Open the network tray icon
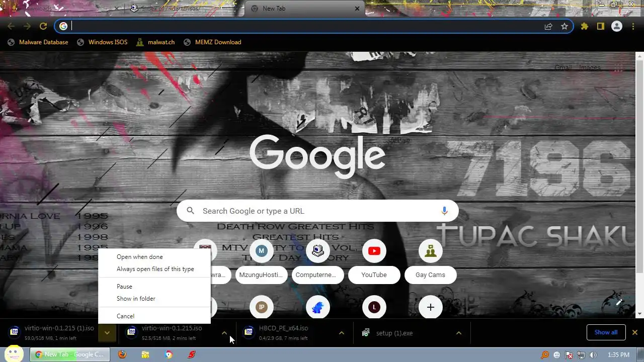 tap(581, 354)
